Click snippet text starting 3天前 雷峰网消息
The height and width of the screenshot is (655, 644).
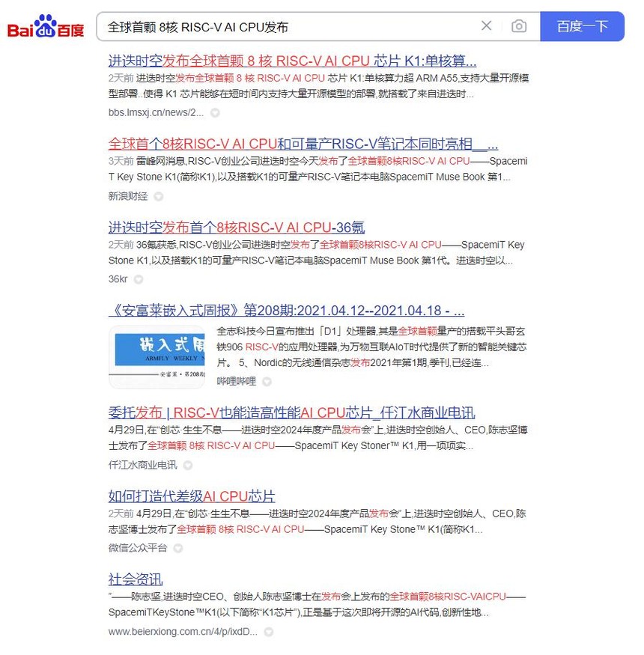[318, 169]
